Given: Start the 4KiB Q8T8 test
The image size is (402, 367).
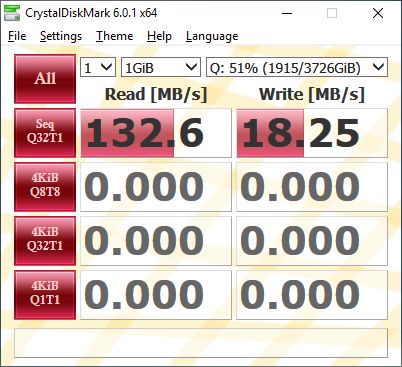Looking at the screenshot, I should 45,187.
